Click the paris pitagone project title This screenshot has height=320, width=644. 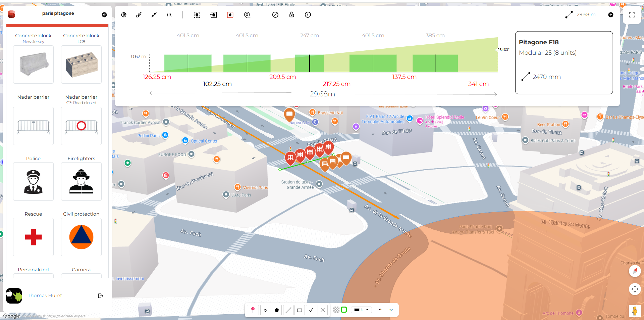[58, 13]
